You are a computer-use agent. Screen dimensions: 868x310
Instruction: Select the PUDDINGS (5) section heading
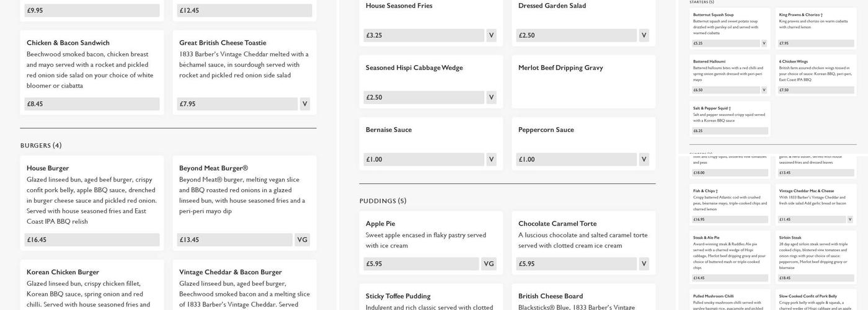pyautogui.click(x=383, y=201)
